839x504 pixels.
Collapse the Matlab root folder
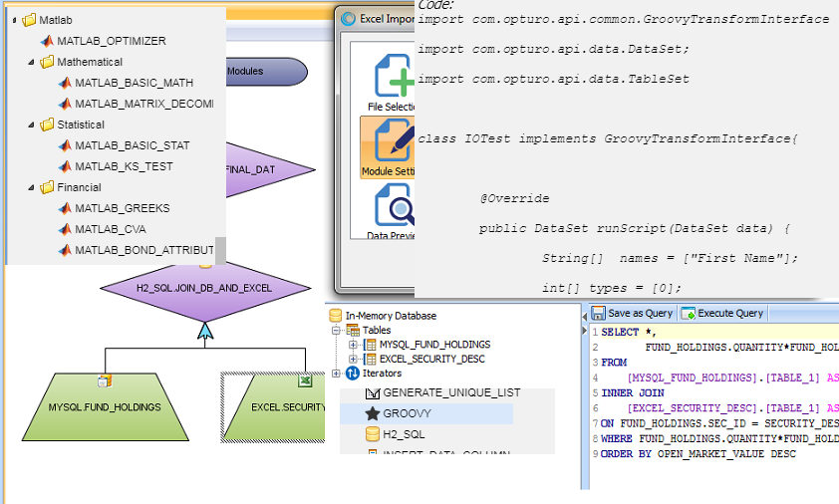pyautogui.click(x=14, y=20)
